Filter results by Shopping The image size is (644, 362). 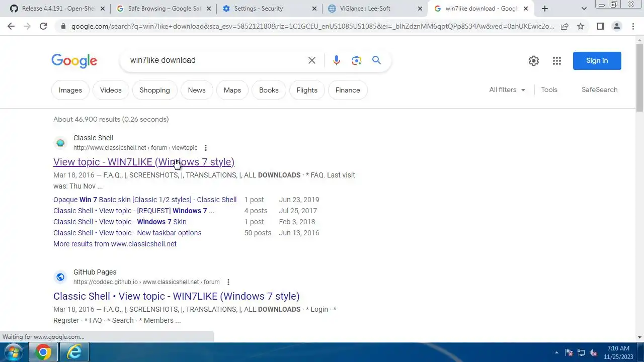[x=154, y=90]
